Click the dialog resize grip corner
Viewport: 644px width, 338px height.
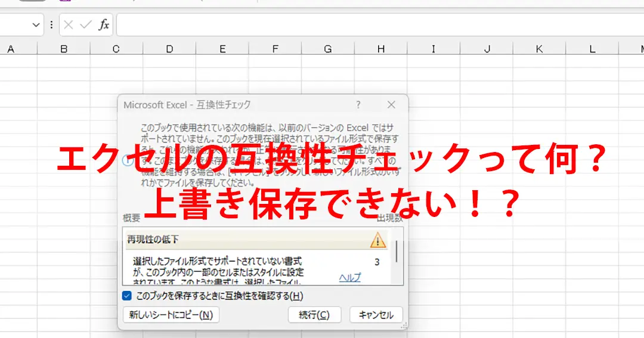tap(404, 325)
